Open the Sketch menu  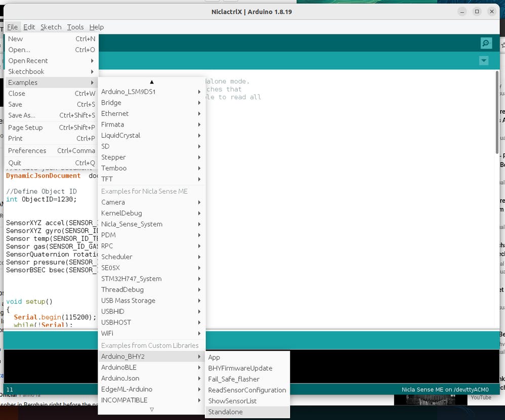coord(51,27)
